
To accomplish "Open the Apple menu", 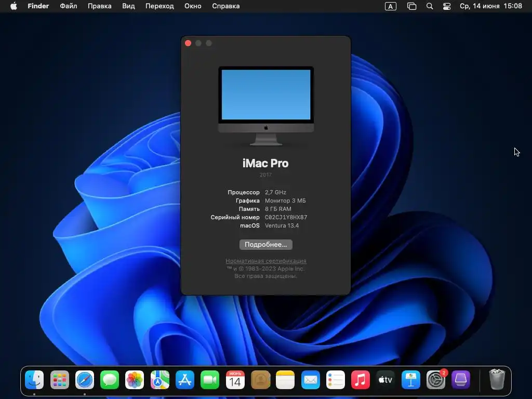I will click(x=14, y=6).
